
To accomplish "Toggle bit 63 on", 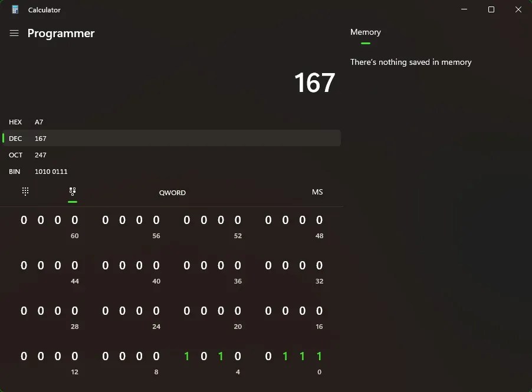I will [24, 219].
